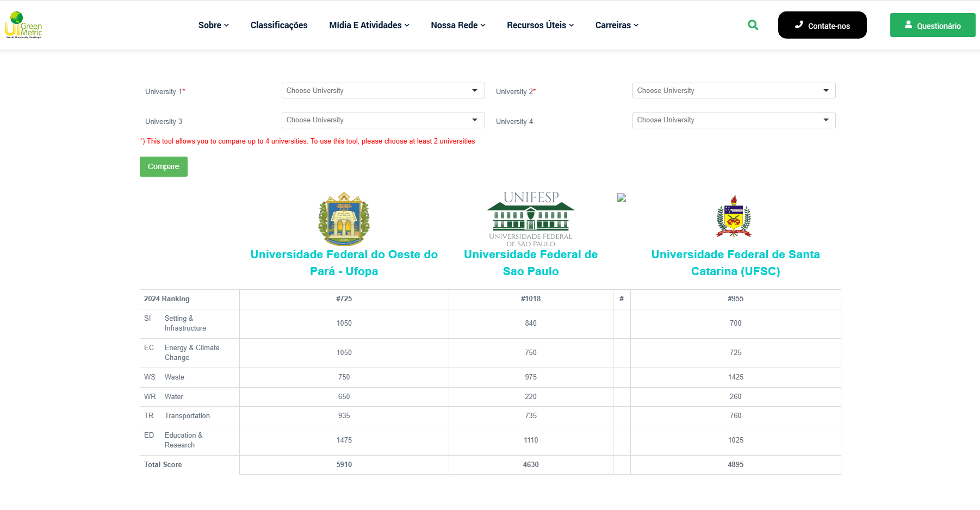
Task: Click the Water value 650
Action: tap(344, 397)
